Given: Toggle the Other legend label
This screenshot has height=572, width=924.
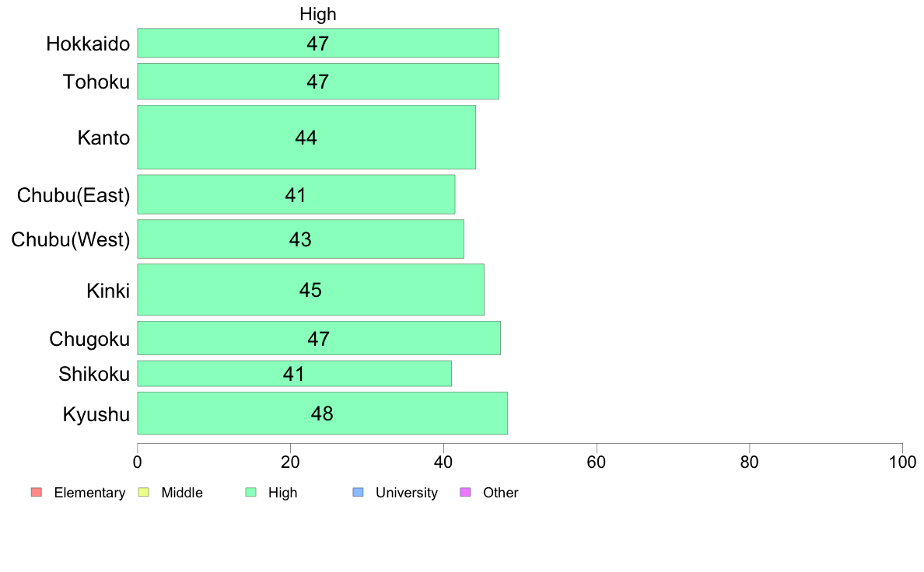Looking at the screenshot, I should pyautogui.click(x=500, y=493).
